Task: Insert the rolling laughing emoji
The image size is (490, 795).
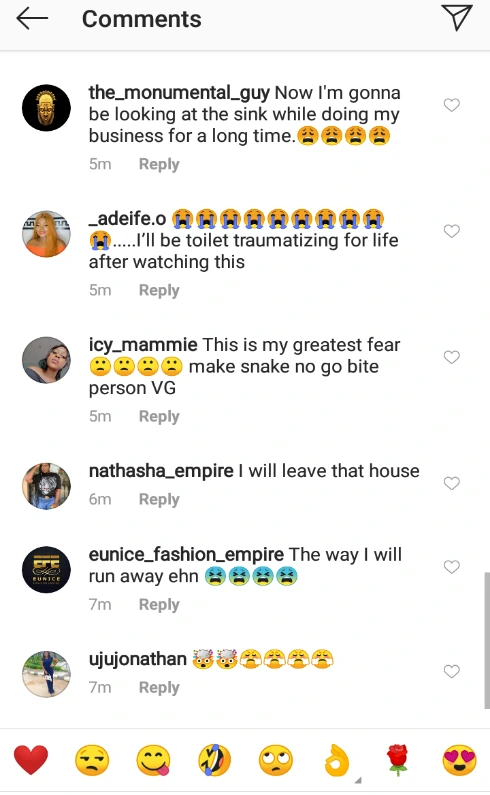Action: pyautogui.click(x=214, y=760)
